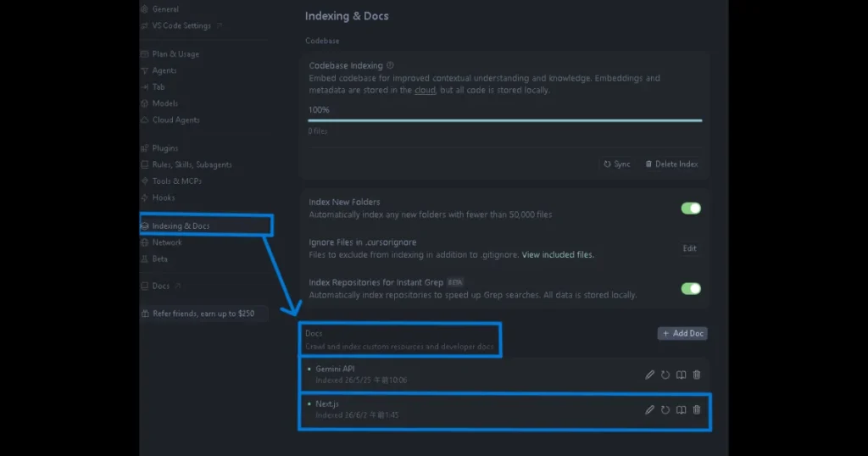Click 'Codebase' section label
Image resolution: width=868 pixels, height=456 pixels.
click(322, 41)
